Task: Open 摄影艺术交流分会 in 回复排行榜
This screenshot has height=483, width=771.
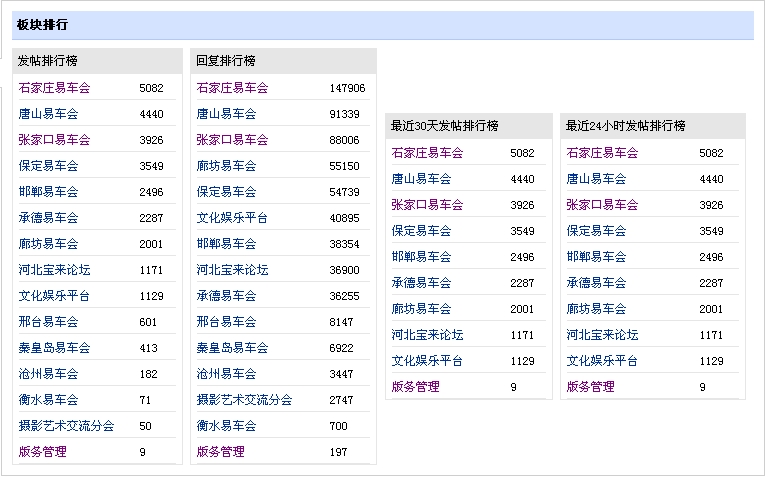Action: (x=244, y=400)
